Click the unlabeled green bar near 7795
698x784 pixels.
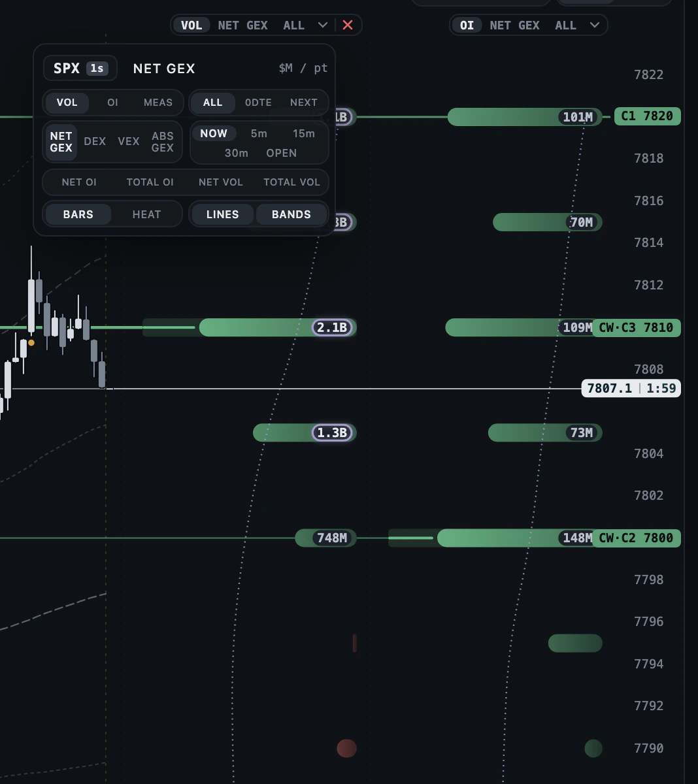575,643
